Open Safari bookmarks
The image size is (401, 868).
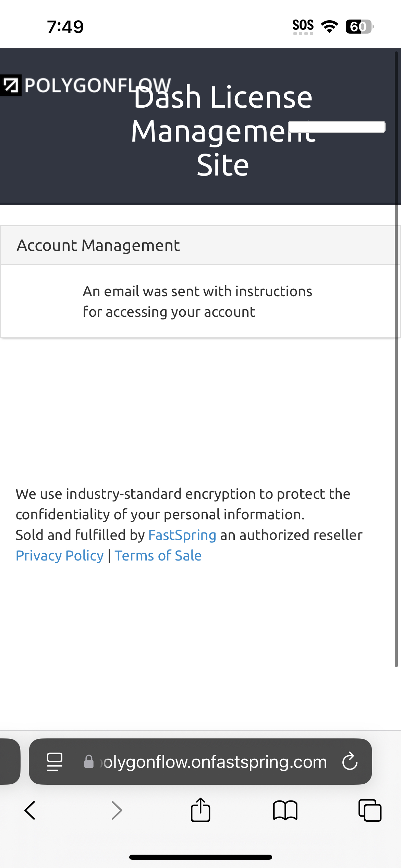[x=285, y=810]
